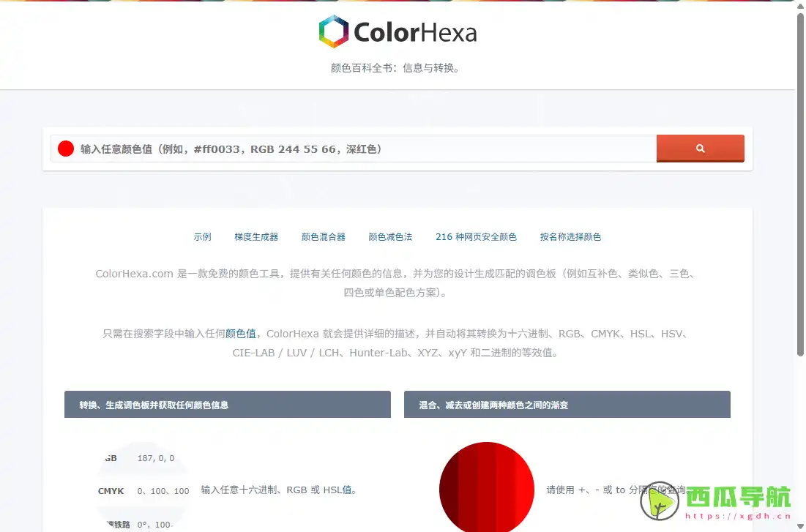The width and height of the screenshot is (806, 532).
Task: Open the 梯度生成器 link
Action: pyautogui.click(x=256, y=237)
